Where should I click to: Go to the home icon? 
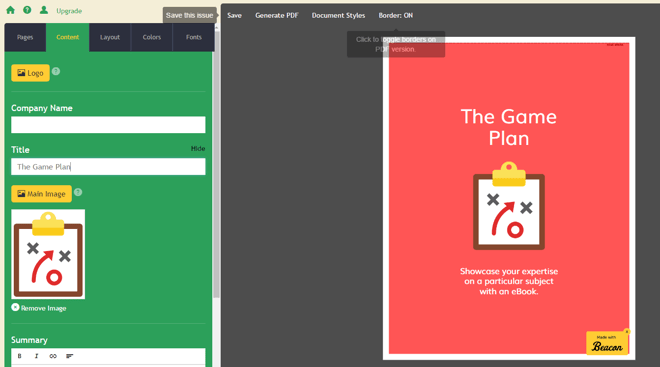tap(11, 10)
